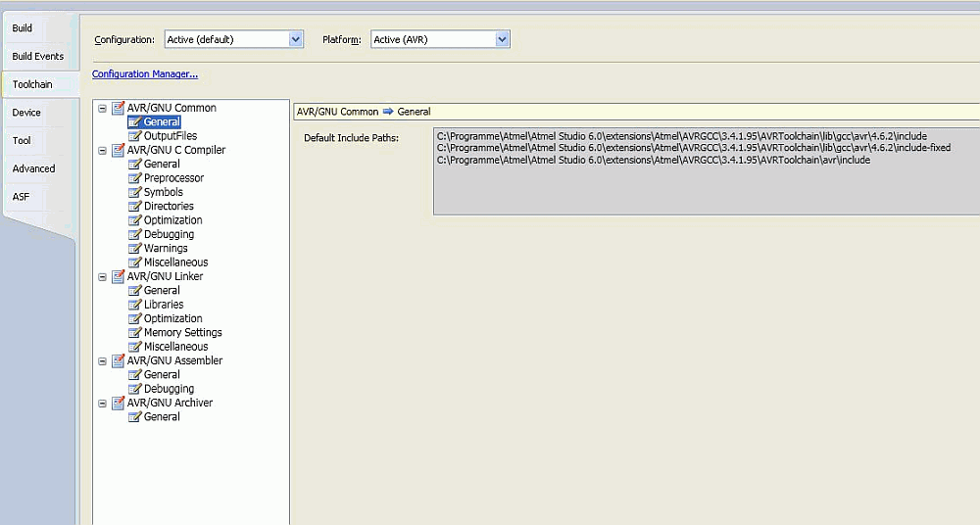Click the AVR/GNU Assembler category icon
The image size is (980, 525).
119,360
